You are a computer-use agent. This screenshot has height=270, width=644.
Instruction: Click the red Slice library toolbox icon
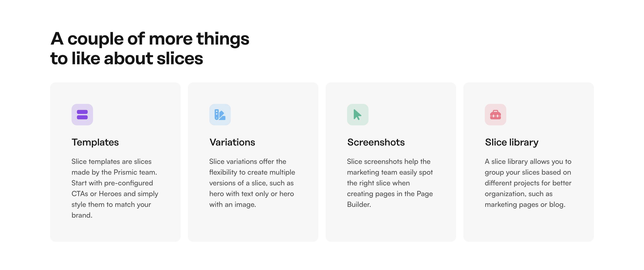pyautogui.click(x=495, y=115)
